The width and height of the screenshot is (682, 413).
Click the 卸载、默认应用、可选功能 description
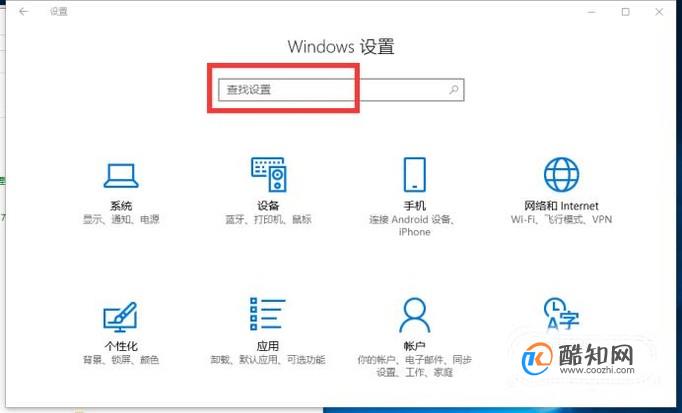pyautogui.click(x=267, y=360)
